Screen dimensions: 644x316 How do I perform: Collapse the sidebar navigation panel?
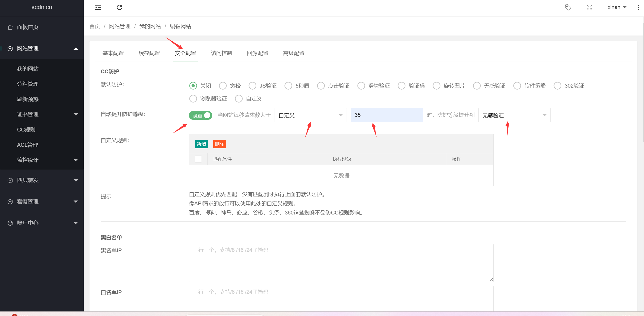click(98, 7)
